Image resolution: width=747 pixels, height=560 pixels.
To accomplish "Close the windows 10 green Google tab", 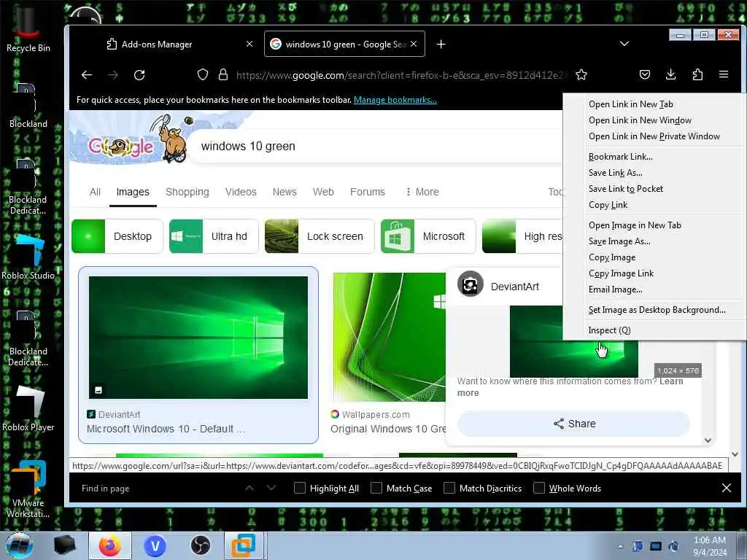I will click(414, 44).
